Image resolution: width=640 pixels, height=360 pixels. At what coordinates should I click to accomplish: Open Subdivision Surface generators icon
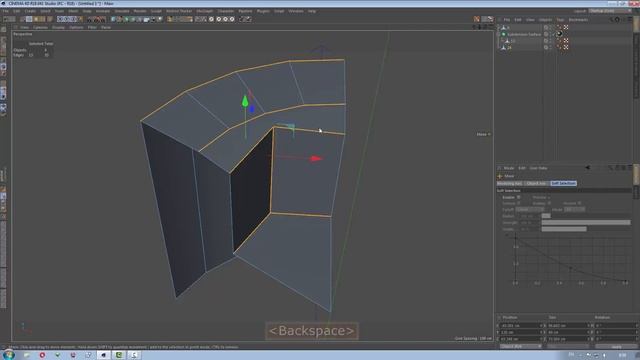click(x=127, y=19)
